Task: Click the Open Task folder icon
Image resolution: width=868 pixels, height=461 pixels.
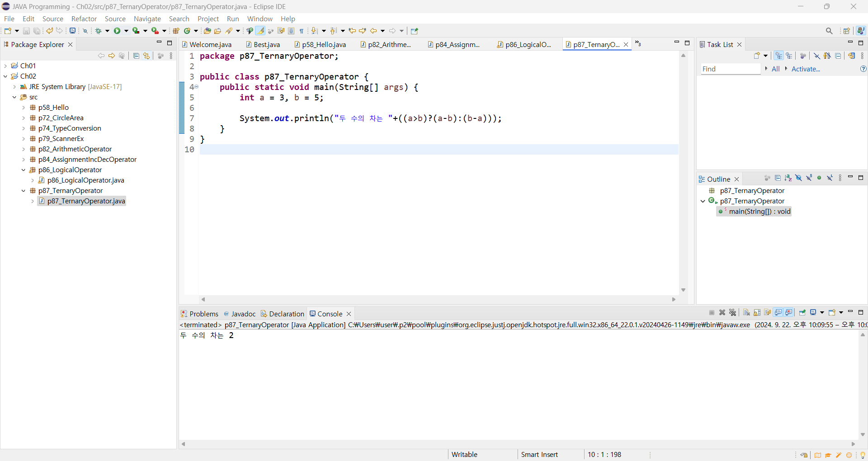Action: coord(217,31)
